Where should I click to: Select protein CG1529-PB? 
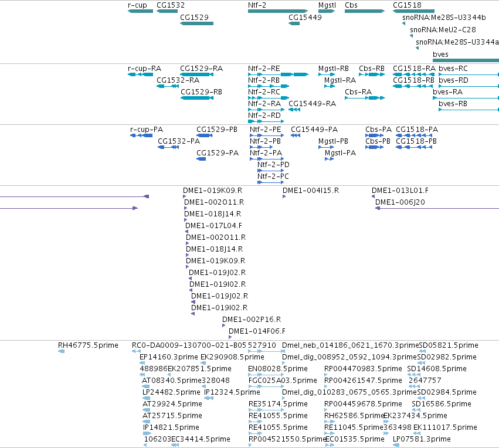tap(204, 135)
